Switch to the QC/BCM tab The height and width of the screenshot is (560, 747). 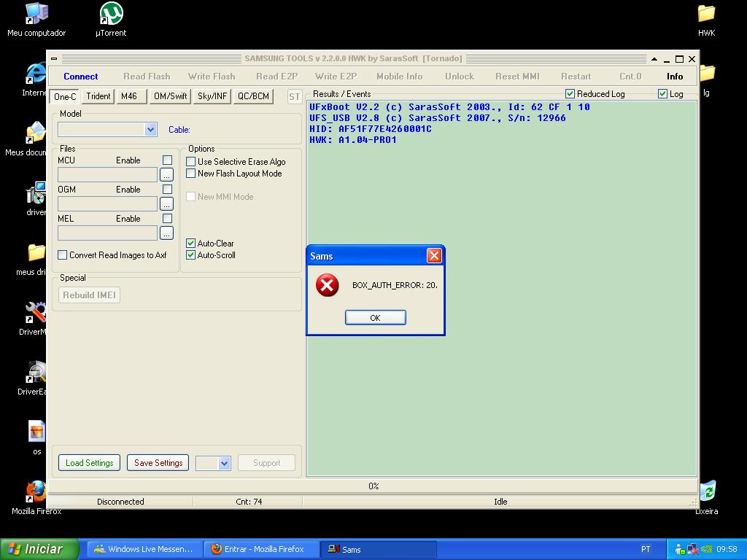click(x=253, y=96)
